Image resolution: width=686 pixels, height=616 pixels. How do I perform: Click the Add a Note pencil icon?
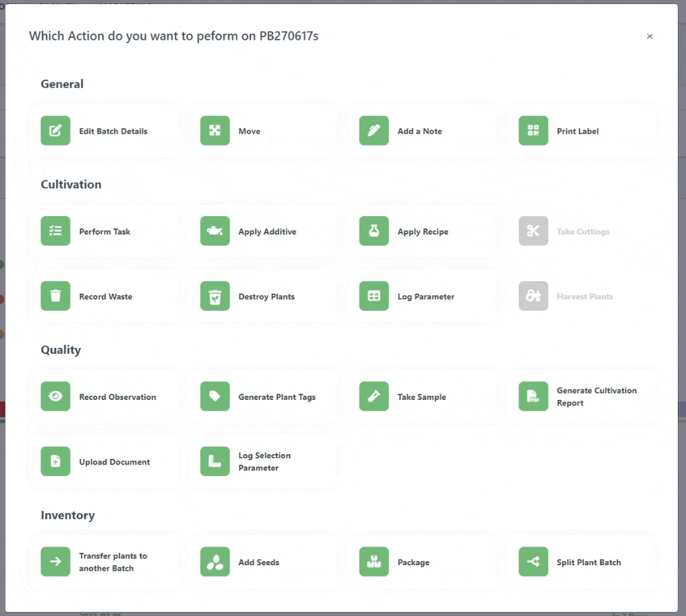coord(374,130)
